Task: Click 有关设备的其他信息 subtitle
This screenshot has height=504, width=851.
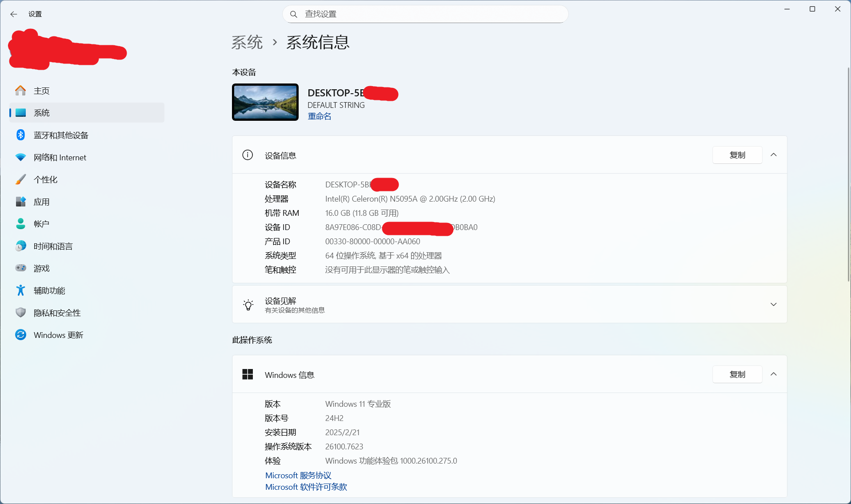Action: (295, 310)
